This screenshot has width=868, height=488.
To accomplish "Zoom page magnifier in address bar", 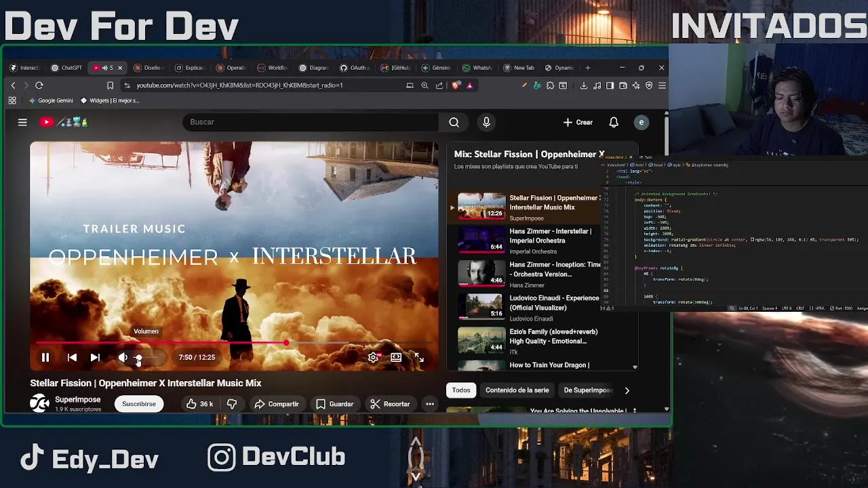I will tap(425, 85).
